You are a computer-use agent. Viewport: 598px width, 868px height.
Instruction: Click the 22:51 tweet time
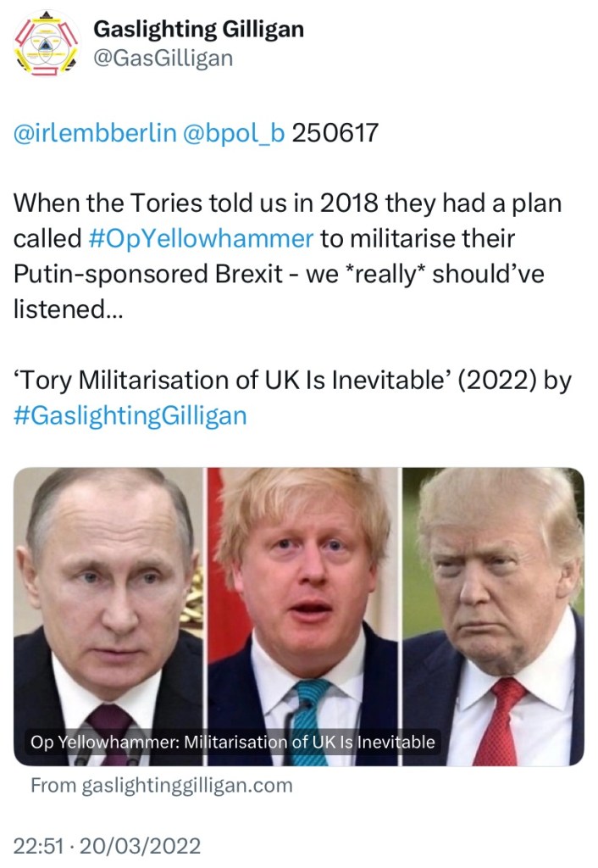tap(36, 845)
